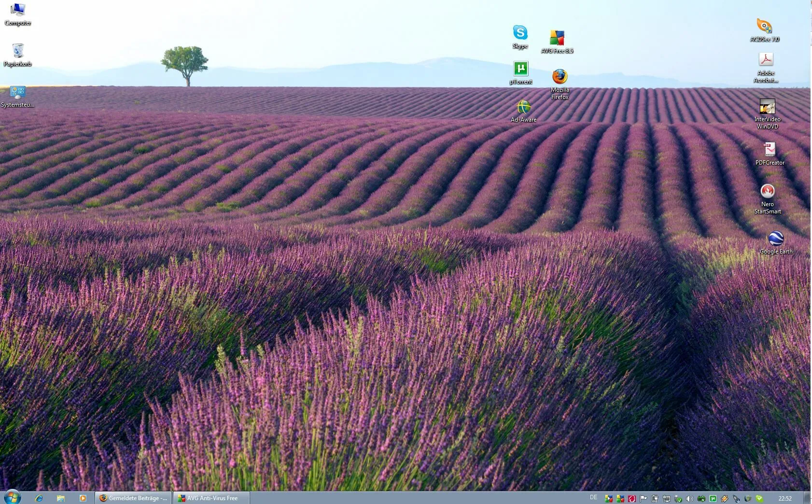The height and width of the screenshot is (504, 812).
Task: Select the Computer desktop icon
Action: [18, 10]
